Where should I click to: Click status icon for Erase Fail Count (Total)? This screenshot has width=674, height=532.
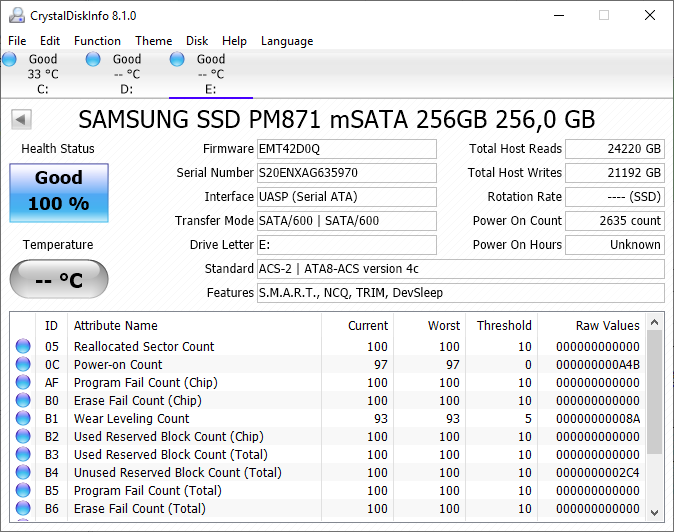23,509
